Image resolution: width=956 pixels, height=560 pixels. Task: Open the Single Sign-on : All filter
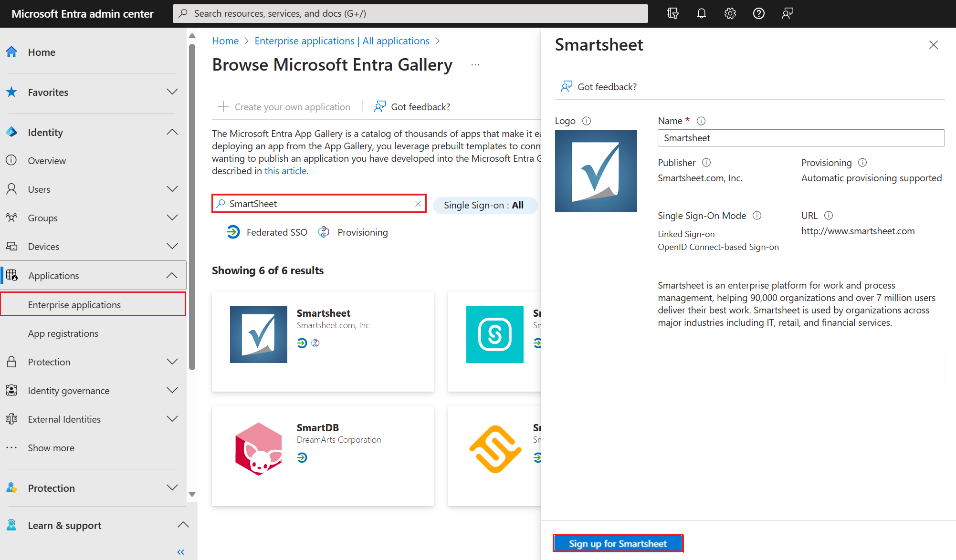click(484, 205)
